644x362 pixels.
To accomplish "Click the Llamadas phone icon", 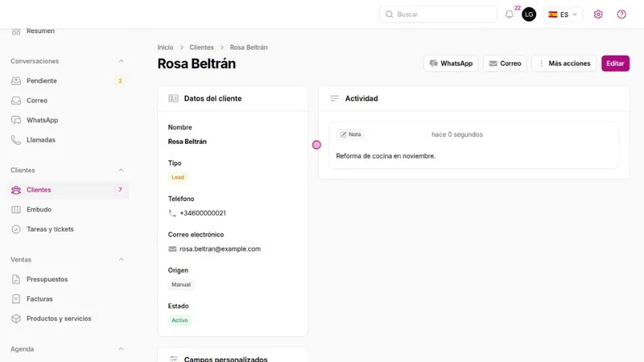I will [x=16, y=140].
